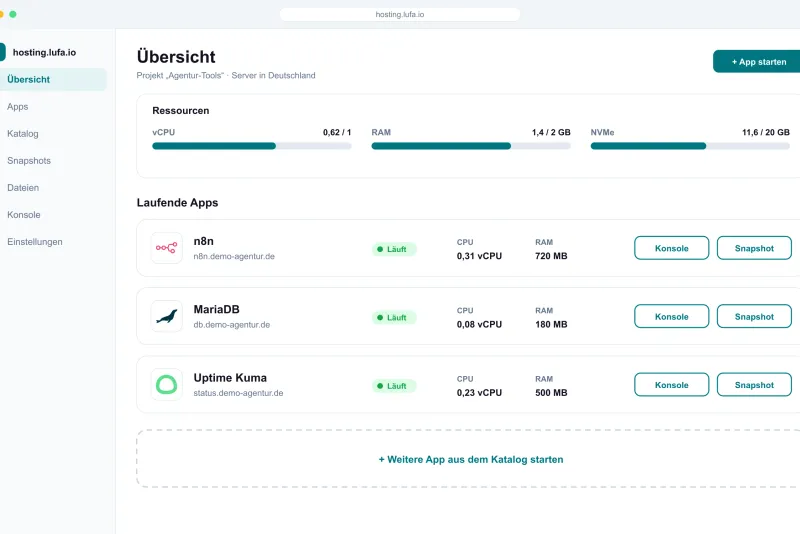
Task: Click the Uptime Kuma green logo icon
Action: click(x=166, y=385)
